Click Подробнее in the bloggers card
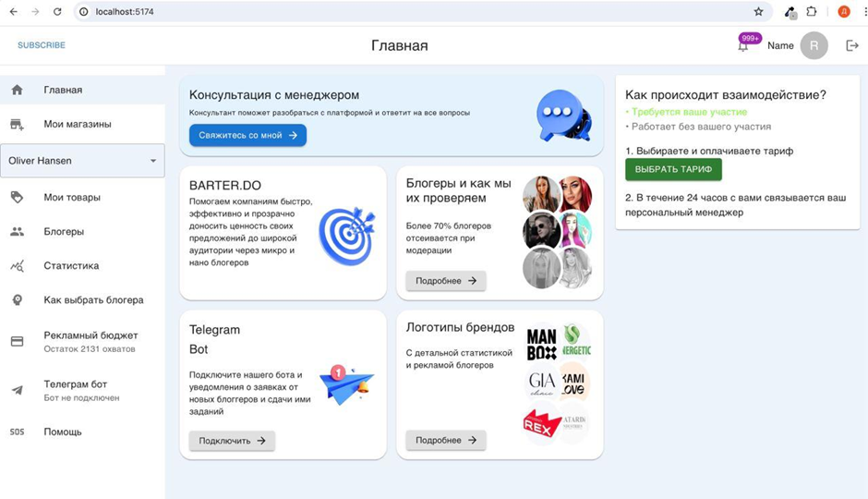 click(446, 281)
